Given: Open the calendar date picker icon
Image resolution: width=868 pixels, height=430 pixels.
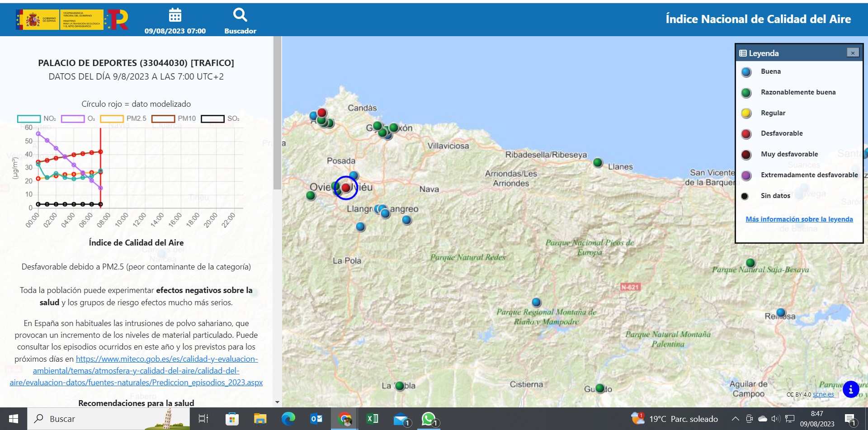Looking at the screenshot, I should pos(175,15).
